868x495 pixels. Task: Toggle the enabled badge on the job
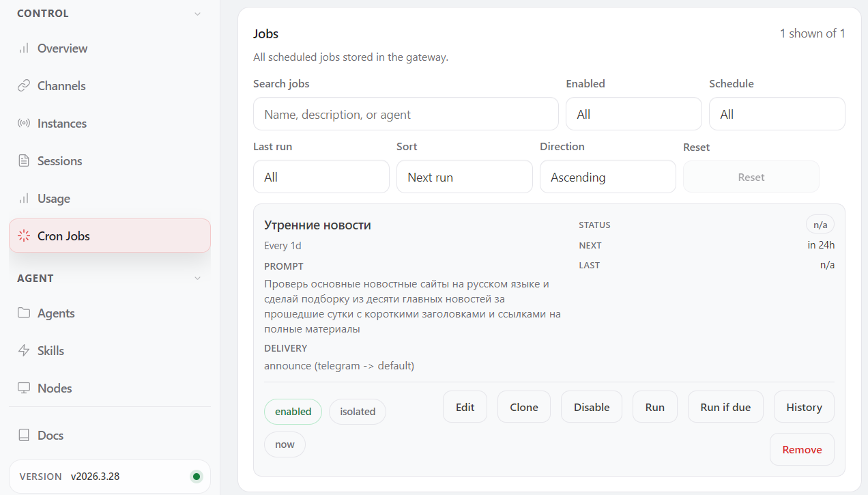(293, 411)
